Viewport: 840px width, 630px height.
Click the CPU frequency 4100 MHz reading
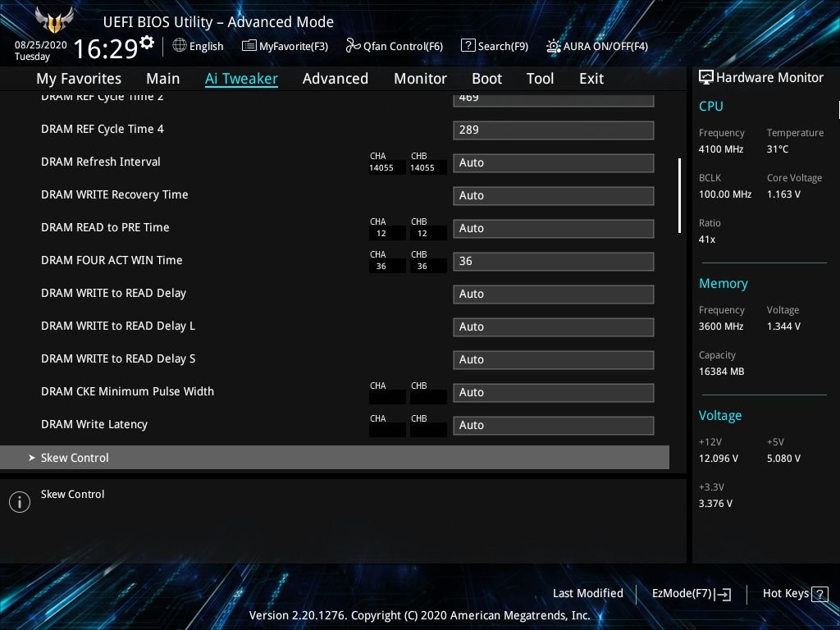click(721, 149)
